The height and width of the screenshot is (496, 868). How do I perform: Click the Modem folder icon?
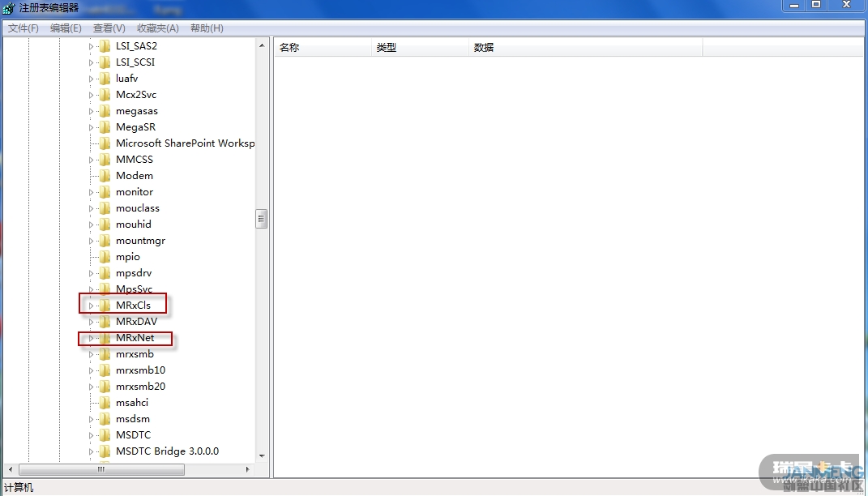coord(105,176)
